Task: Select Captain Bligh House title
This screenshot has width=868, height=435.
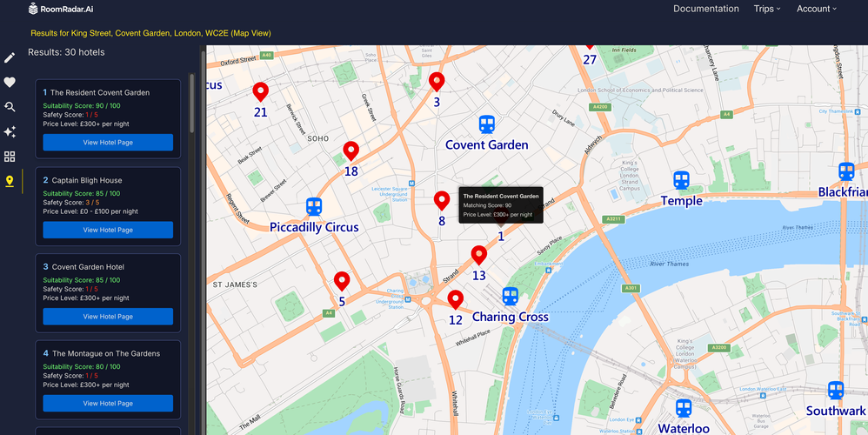Action: (87, 180)
